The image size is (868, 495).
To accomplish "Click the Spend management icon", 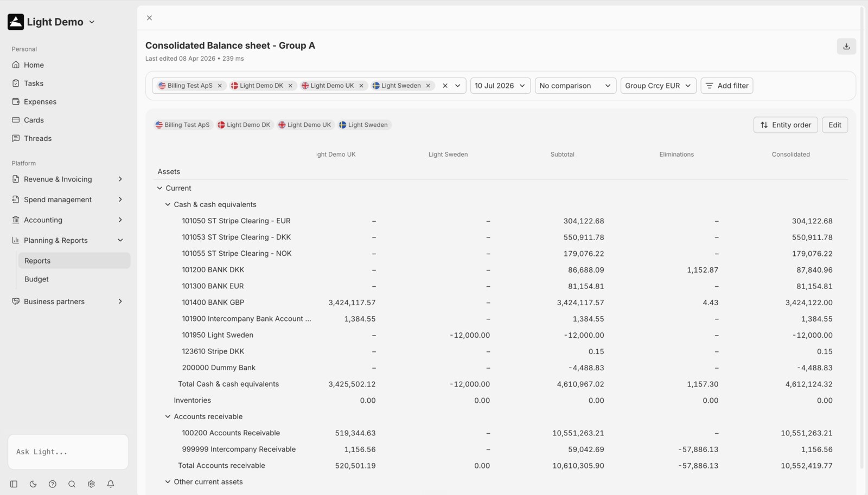I will pos(16,200).
